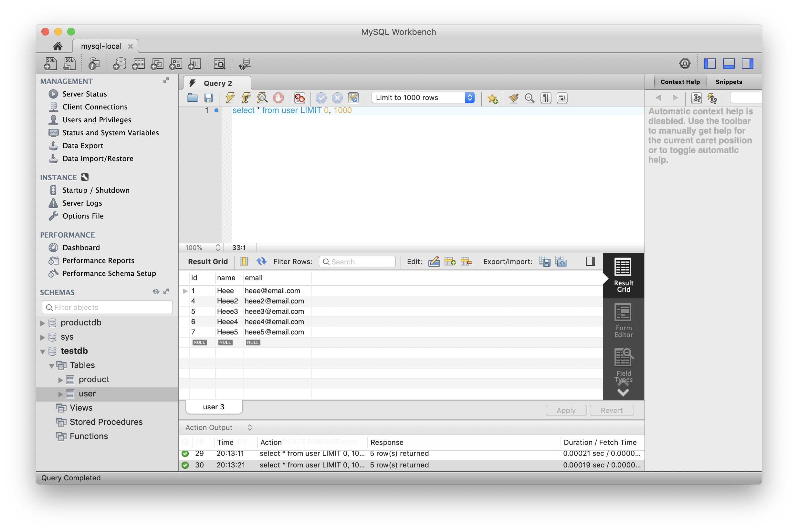Click the stop query execution hand icon
Viewport: 798px width, 532px height.
pyautogui.click(x=278, y=98)
